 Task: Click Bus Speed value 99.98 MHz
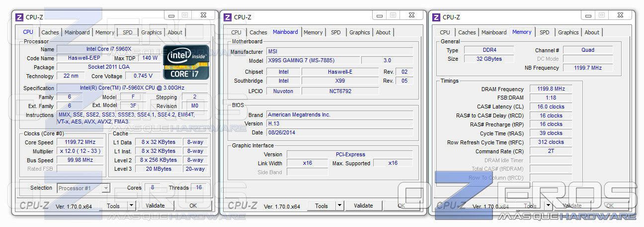pos(80,160)
